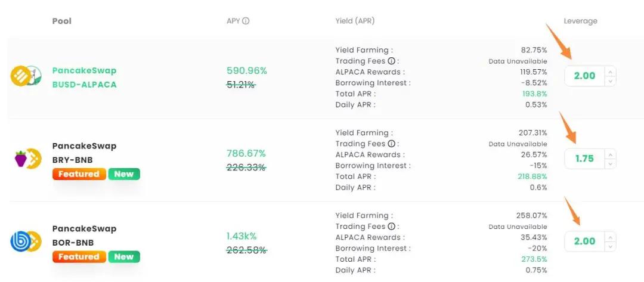
Task: Open the PancakeSwap BUSD-ALPACA pool link
Action: [85, 78]
